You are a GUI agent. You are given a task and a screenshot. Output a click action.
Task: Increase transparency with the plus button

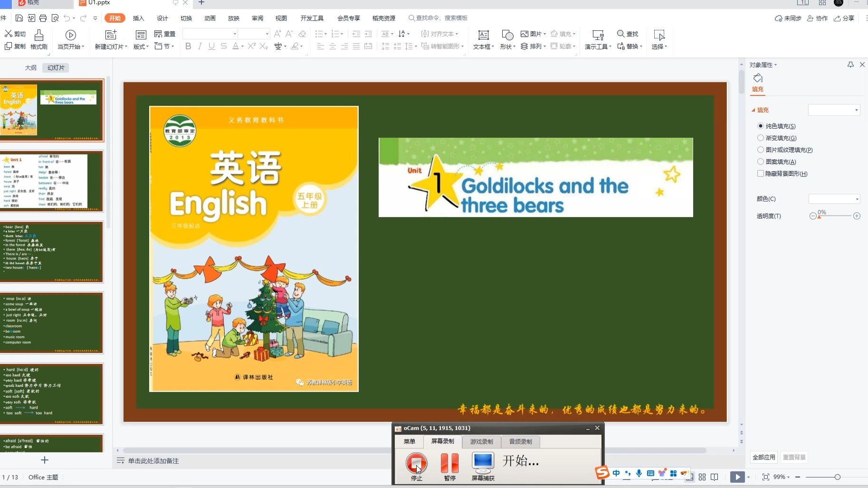(857, 216)
